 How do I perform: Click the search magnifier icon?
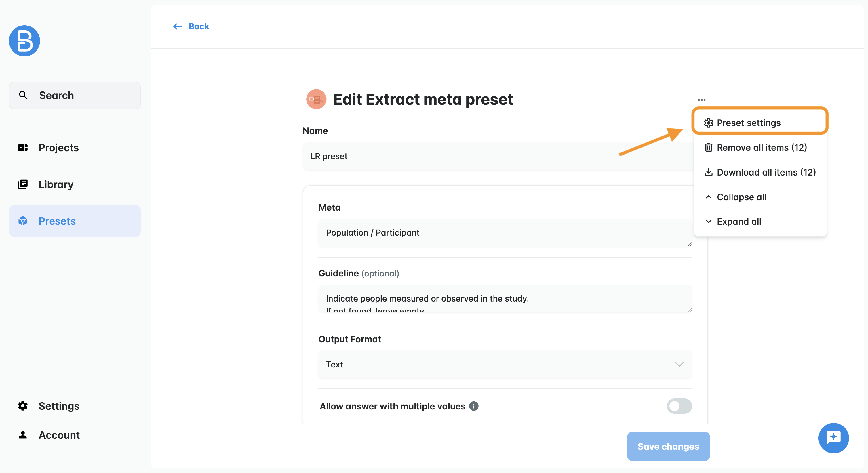tap(23, 95)
